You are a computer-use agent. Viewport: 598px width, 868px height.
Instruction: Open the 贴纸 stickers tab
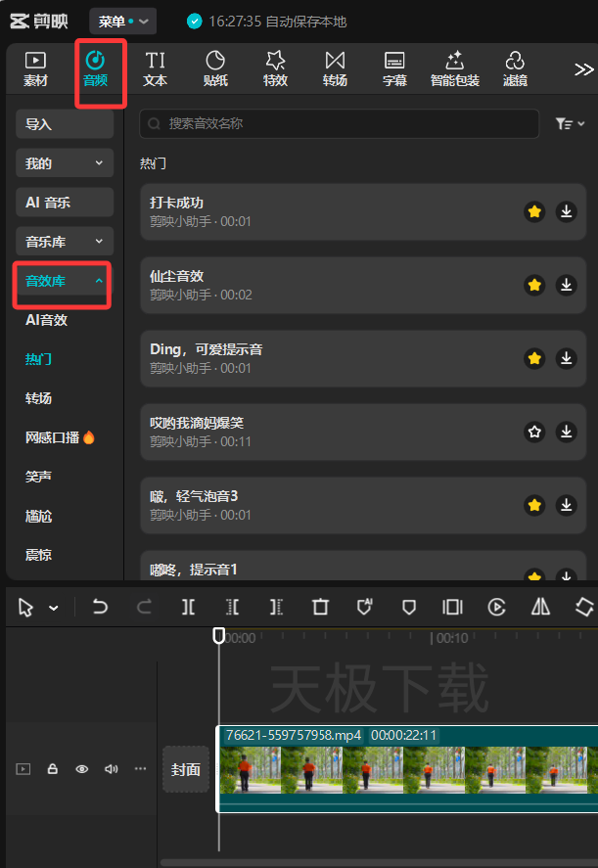215,69
